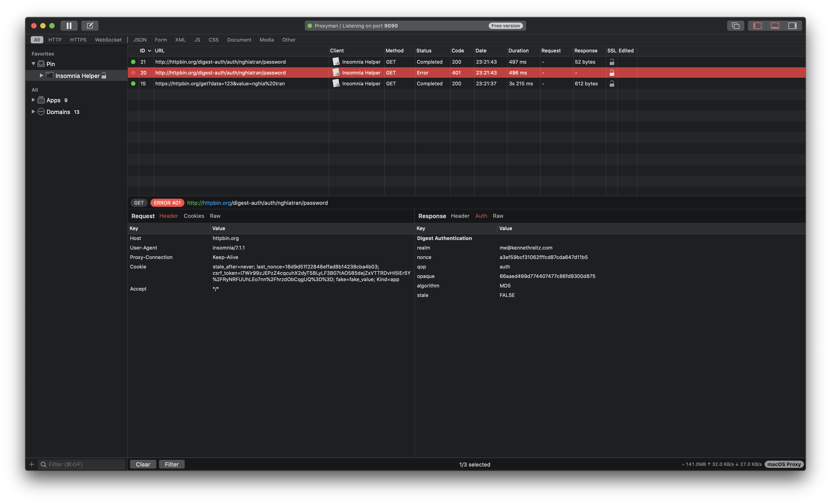
Task: Click SSL lock icon on row 21
Action: click(612, 62)
